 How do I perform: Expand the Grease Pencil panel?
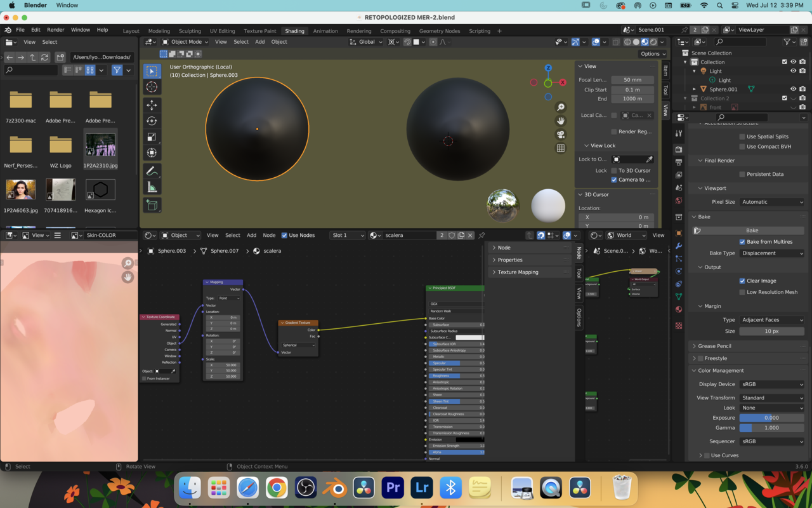coord(714,346)
